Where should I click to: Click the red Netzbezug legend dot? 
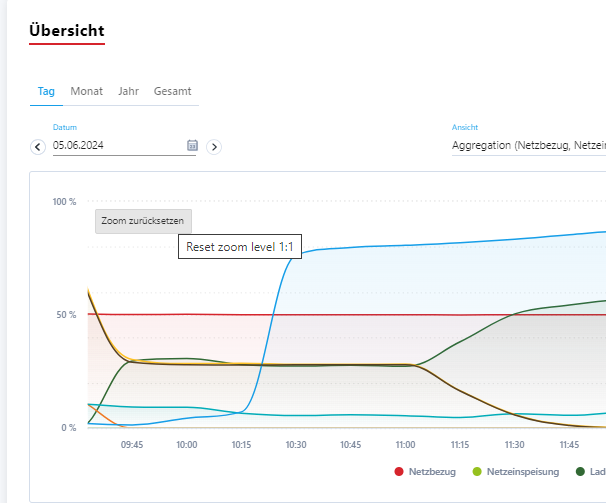[x=399, y=471]
